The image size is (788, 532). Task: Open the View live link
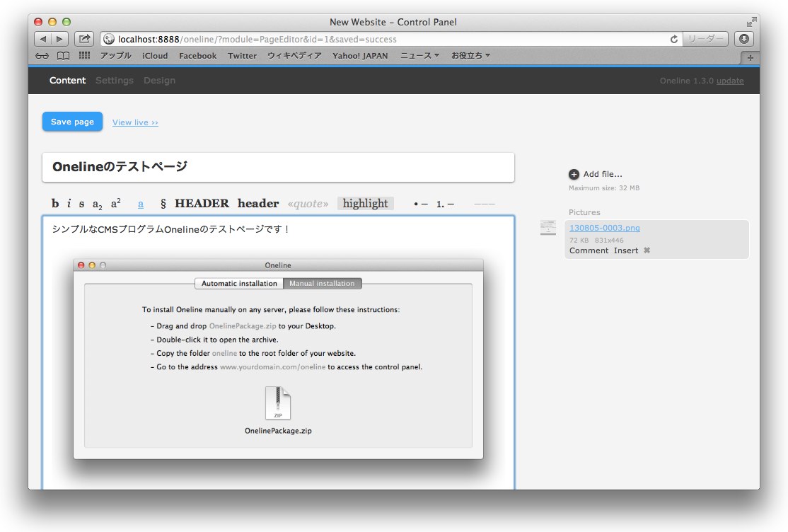[x=135, y=122]
